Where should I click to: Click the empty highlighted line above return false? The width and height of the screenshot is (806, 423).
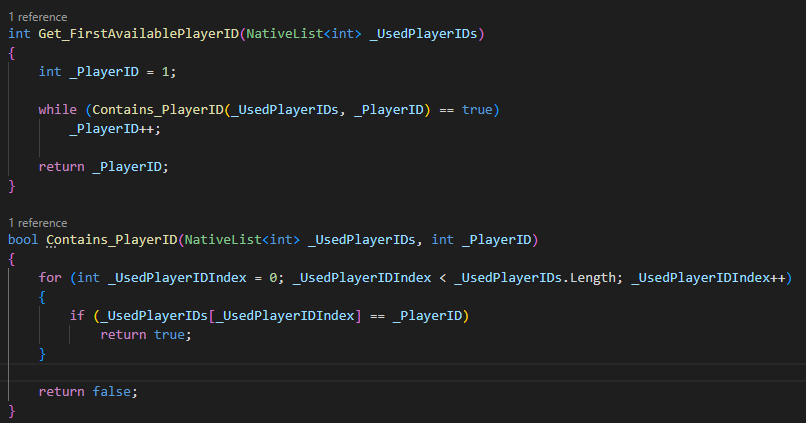coord(403,372)
